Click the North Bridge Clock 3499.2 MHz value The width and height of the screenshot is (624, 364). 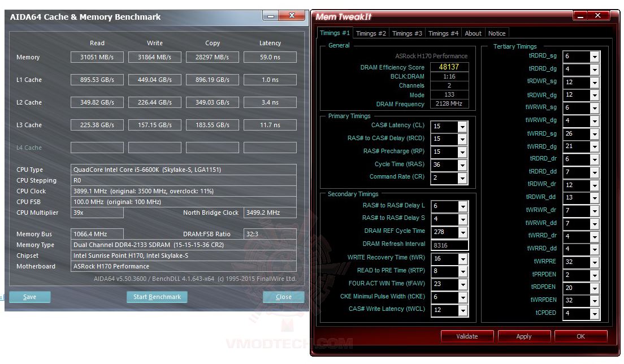coord(270,213)
